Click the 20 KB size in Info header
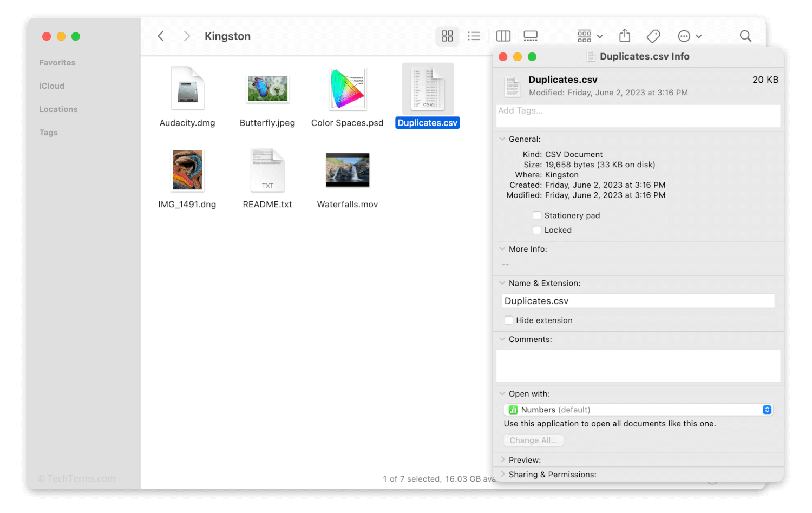The width and height of the screenshot is (812, 513). (765, 80)
